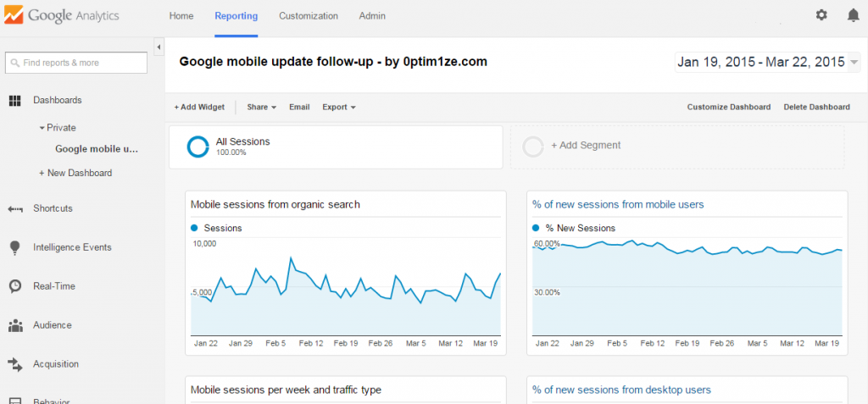Switch to the Customization tab
The image size is (868, 404).
(x=309, y=16)
